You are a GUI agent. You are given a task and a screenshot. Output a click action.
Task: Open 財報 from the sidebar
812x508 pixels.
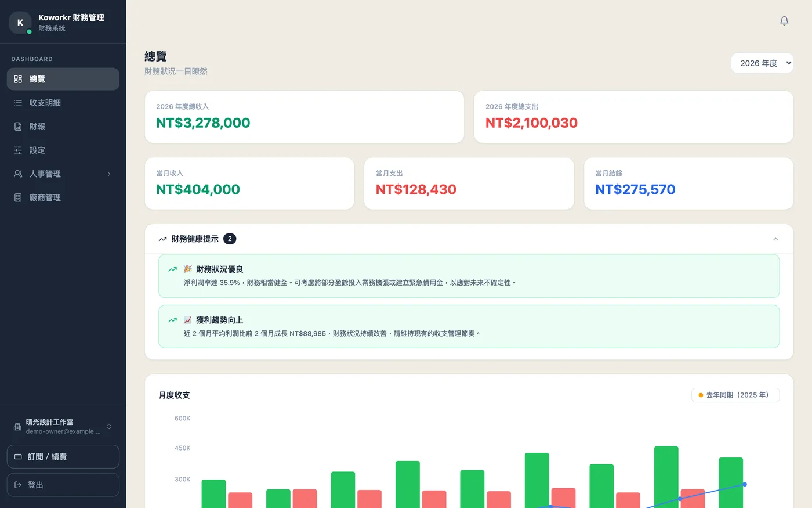(x=63, y=127)
